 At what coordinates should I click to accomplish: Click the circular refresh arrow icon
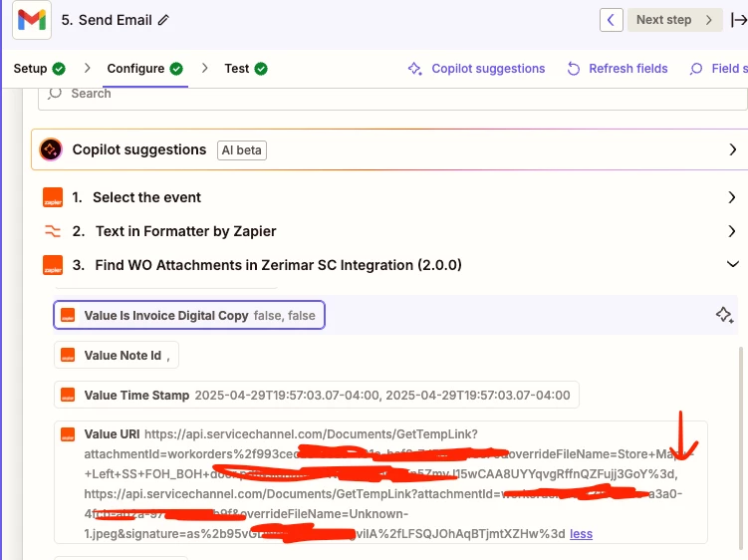(x=574, y=69)
